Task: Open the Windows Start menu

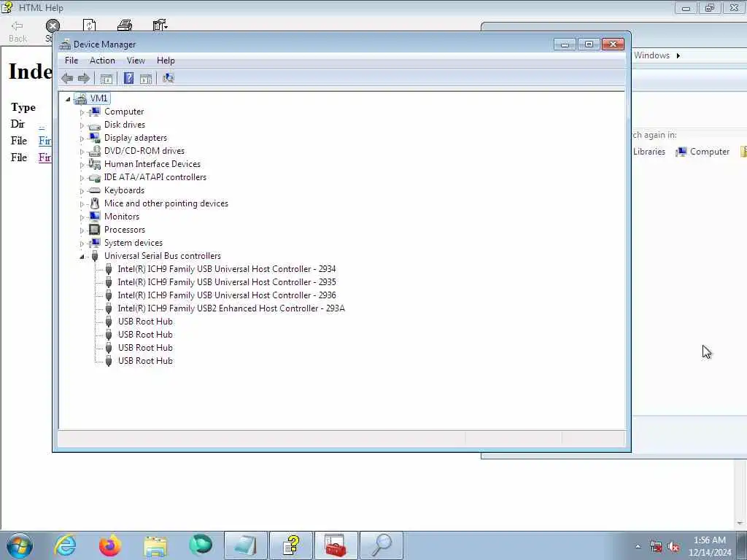Action: [x=20, y=545]
